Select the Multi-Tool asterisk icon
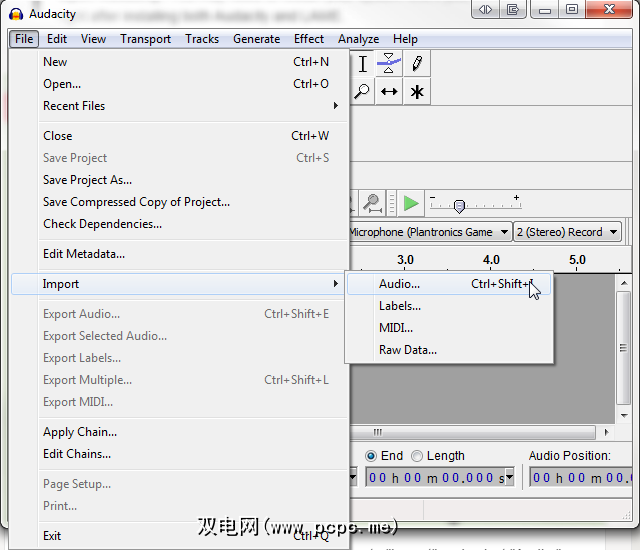640x550 pixels. pos(417,91)
